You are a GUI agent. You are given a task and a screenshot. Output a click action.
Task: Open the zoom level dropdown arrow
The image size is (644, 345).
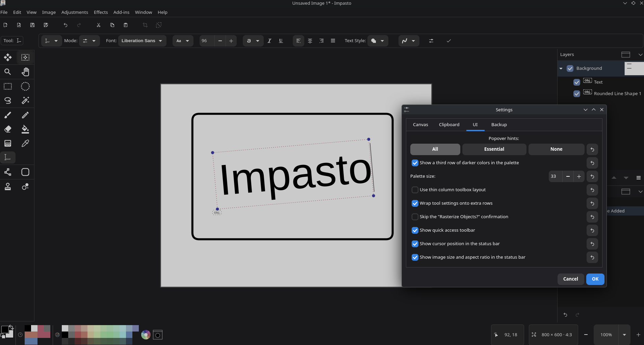pyautogui.click(x=624, y=335)
